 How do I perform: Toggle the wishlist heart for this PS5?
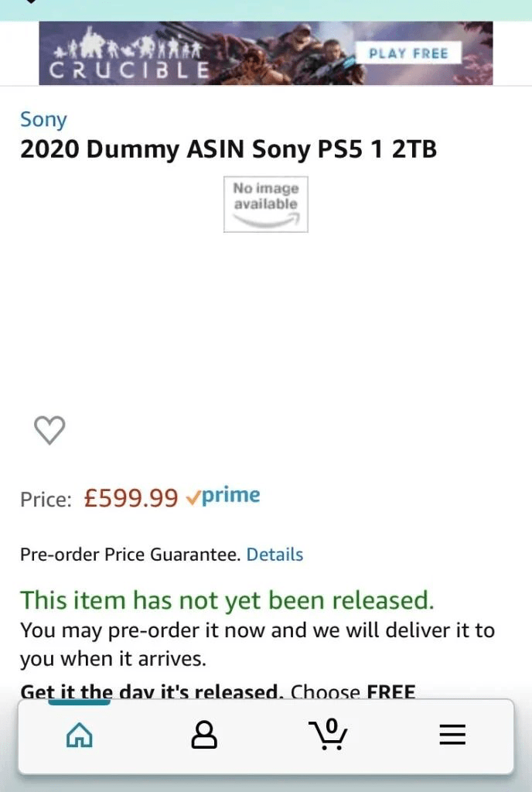pos(49,430)
